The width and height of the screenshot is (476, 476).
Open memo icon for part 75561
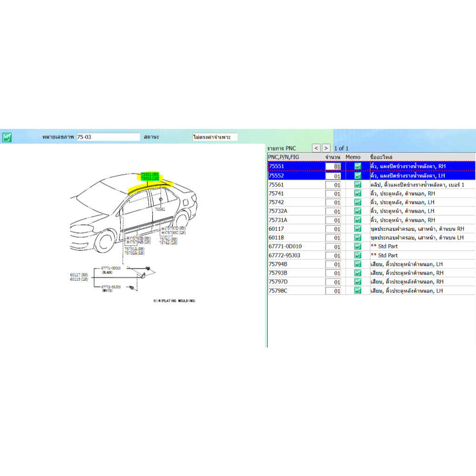(357, 185)
